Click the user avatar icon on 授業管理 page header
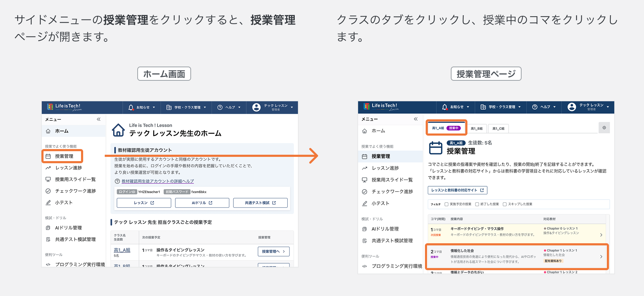644x296 pixels. point(572,107)
